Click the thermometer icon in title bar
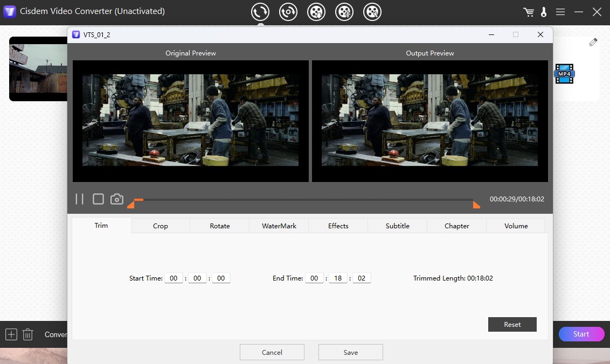610x364 pixels. pyautogui.click(x=544, y=12)
